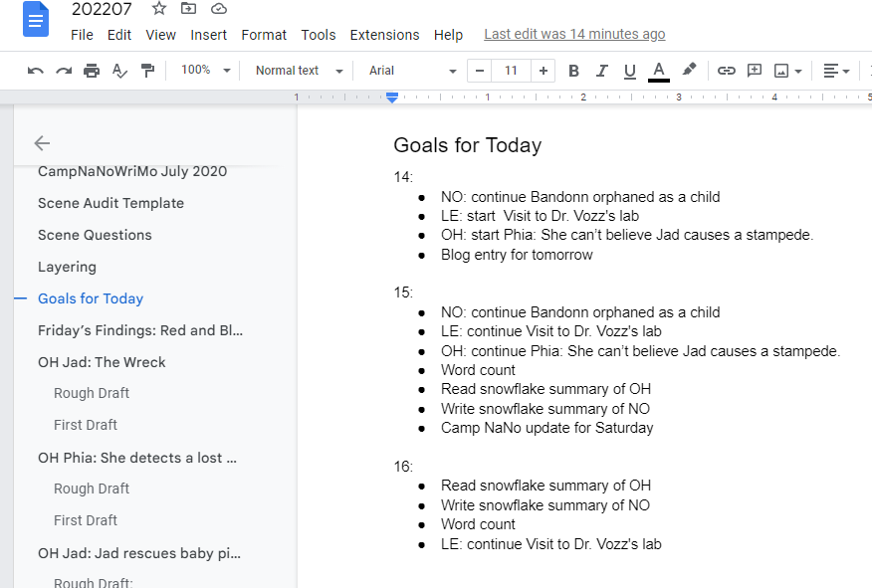Print the document using printer icon
Viewport: 872px width, 588px height.
click(x=92, y=71)
